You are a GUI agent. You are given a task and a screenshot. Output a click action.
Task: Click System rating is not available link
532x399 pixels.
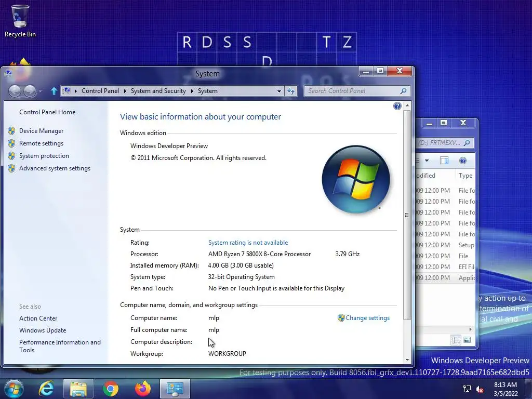[248, 243]
